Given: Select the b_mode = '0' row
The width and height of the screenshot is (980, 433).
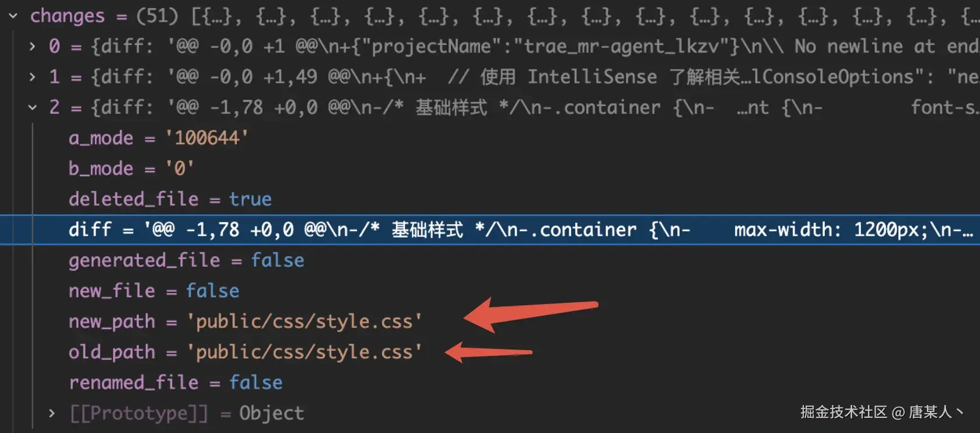Looking at the screenshot, I should 490,169.
